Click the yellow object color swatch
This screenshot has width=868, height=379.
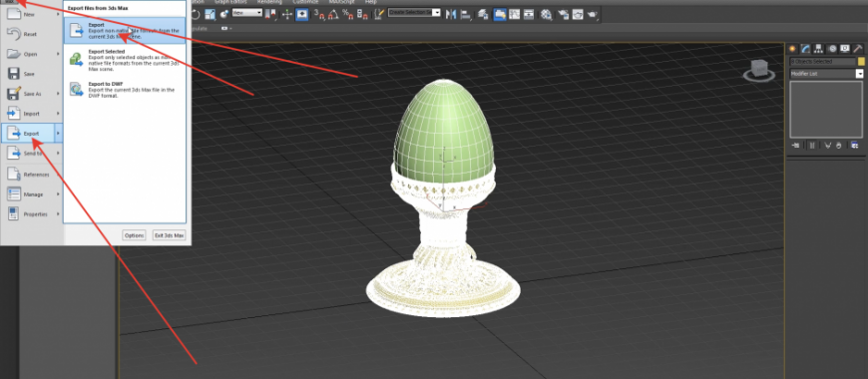861,62
